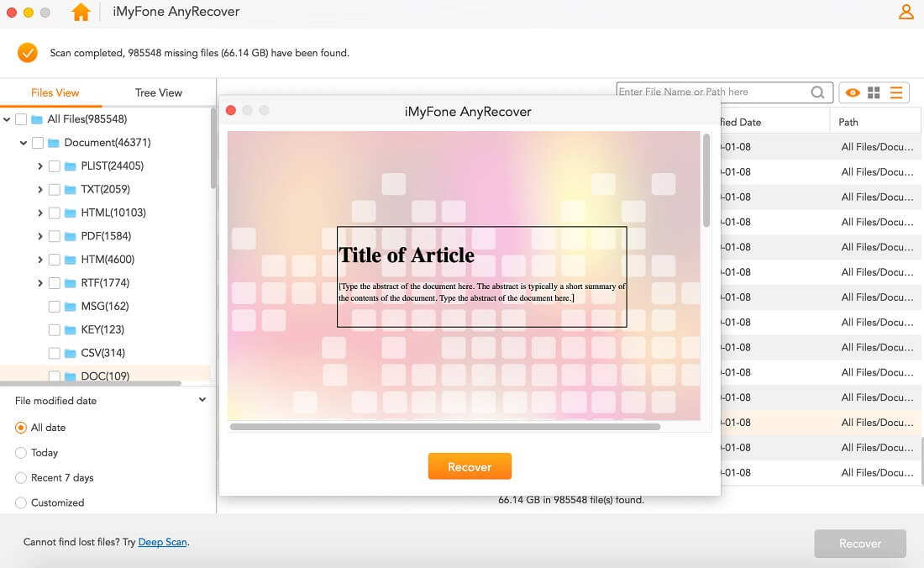The height and width of the screenshot is (568, 924).
Task: Collapse the File modified date section
Action: point(202,401)
